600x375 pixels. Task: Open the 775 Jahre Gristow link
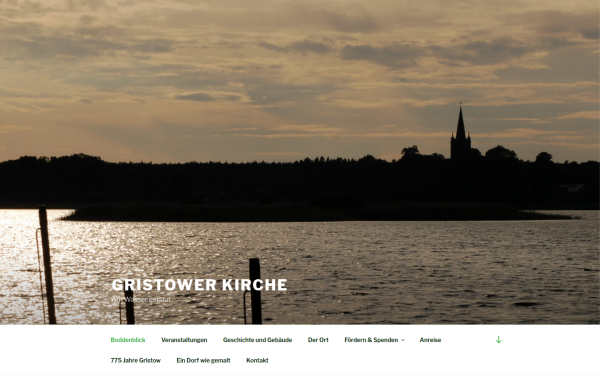(x=135, y=360)
